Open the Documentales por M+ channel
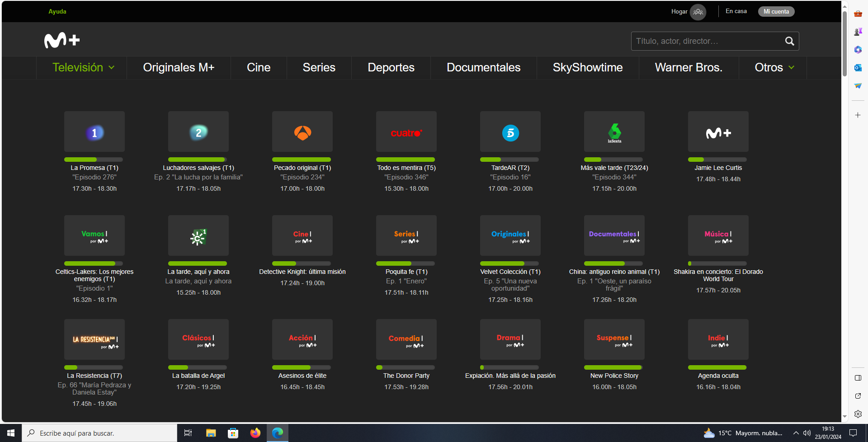This screenshot has width=868, height=442. click(x=614, y=235)
